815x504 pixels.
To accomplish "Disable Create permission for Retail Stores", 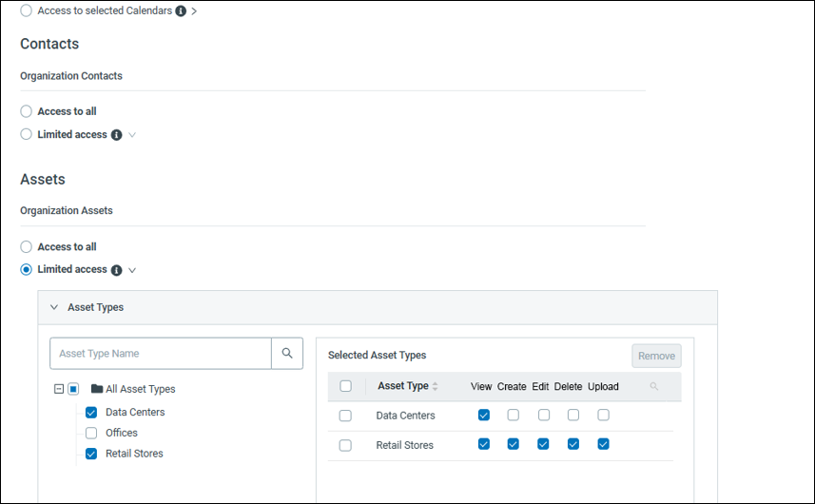I will (x=513, y=444).
